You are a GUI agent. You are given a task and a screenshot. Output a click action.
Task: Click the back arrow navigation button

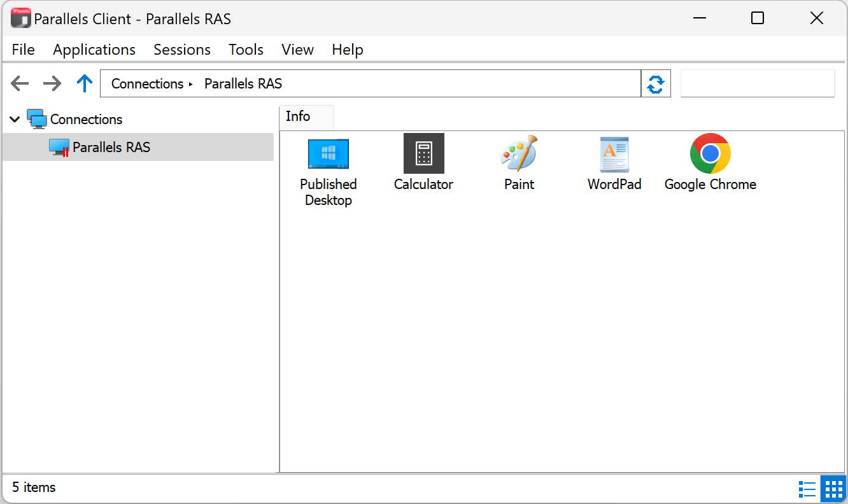[20, 84]
